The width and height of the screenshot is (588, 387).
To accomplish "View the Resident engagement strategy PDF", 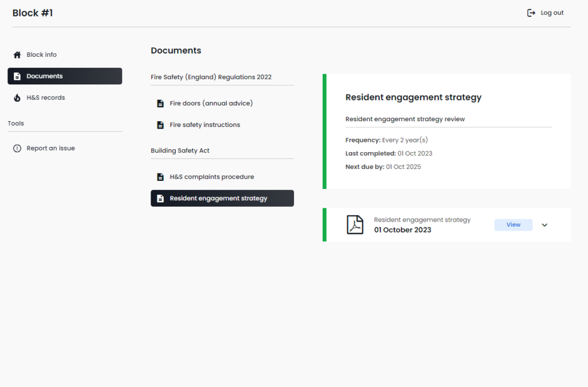I will point(513,225).
